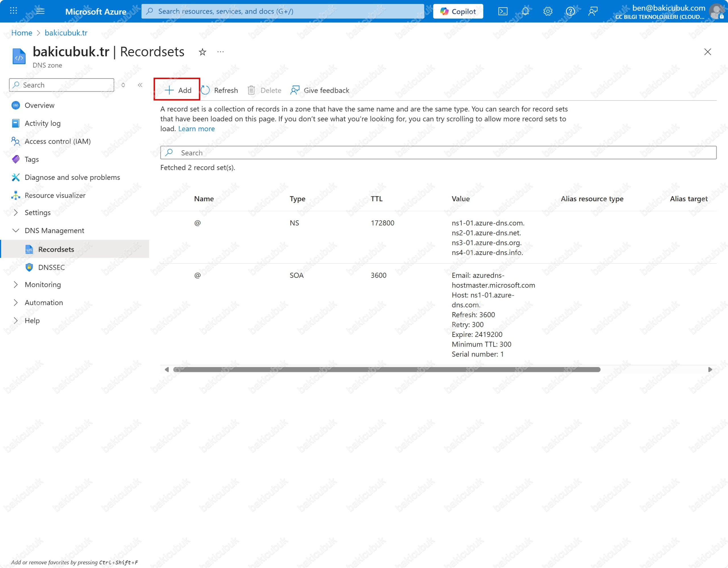Favorite bakicubuk.tr with the star icon
The width and height of the screenshot is (728, 568).
click(x=202, y=52)
